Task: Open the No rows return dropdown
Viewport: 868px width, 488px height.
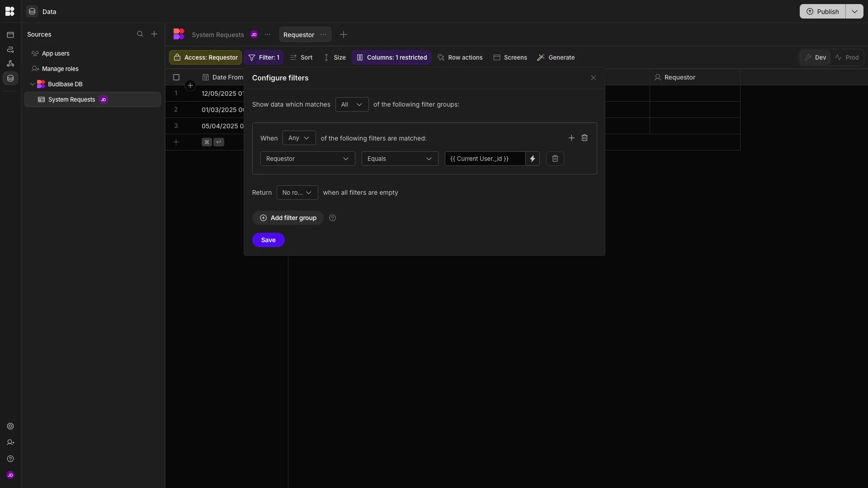Action: (297, 192)
